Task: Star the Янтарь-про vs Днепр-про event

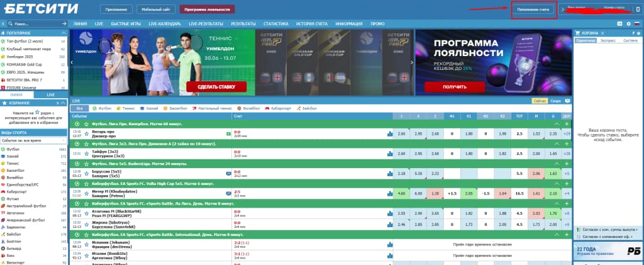Action: pyautogui.click(x=87, y=133)
